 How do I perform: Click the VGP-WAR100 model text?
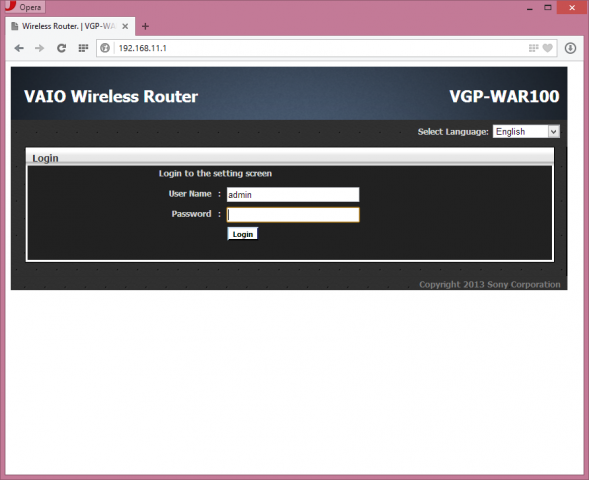pos(504,97)
